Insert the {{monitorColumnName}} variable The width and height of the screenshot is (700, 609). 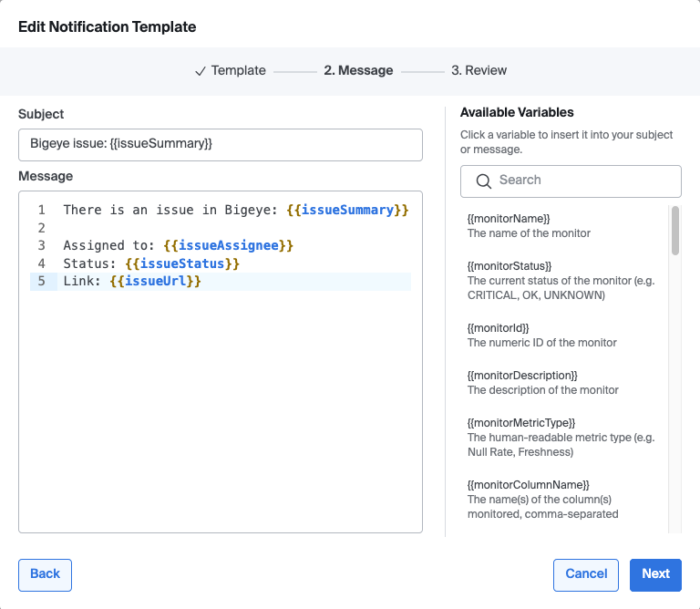click(x=529, y=485)
